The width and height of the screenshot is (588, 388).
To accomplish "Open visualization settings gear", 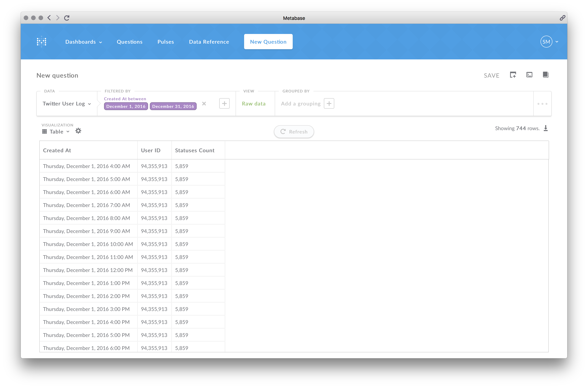I will [x=78, y=131].
